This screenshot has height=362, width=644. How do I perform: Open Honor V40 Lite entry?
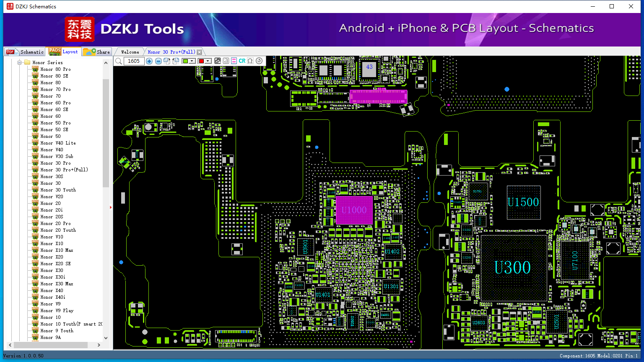[58, 143]
